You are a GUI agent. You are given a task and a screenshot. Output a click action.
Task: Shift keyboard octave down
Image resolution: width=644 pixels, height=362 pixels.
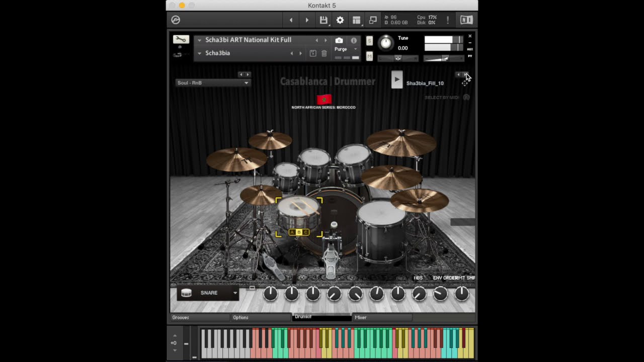tap(175, 350)
